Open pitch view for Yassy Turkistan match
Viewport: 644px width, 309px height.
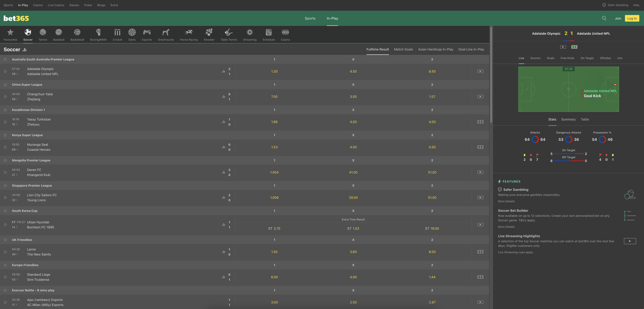pos(480,122)
